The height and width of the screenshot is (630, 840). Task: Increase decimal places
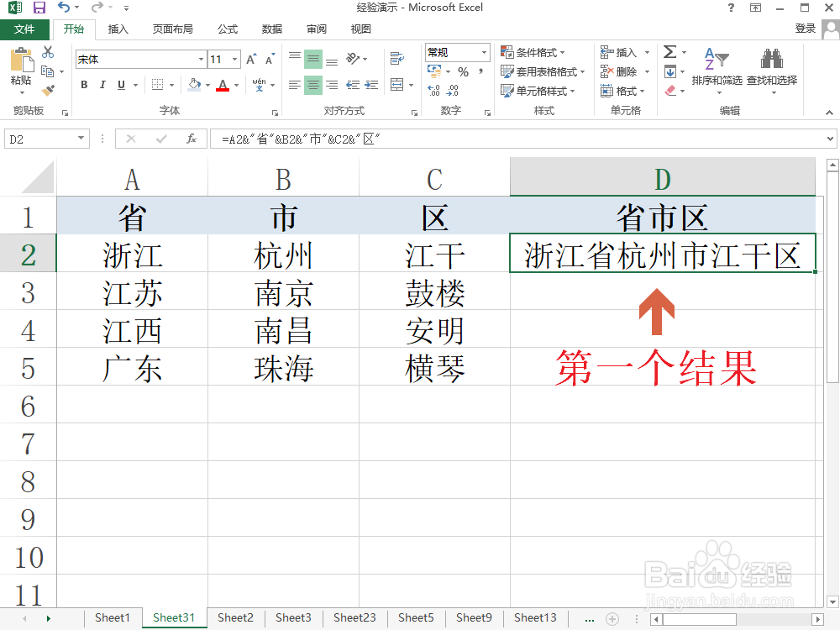pyautogui.click(x=434, y=91)
